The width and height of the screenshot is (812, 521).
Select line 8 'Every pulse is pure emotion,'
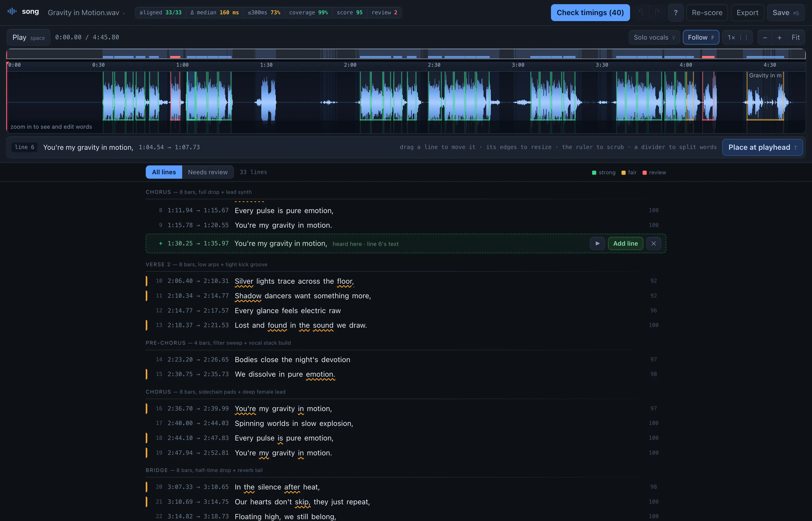click(x=405, y=210)
